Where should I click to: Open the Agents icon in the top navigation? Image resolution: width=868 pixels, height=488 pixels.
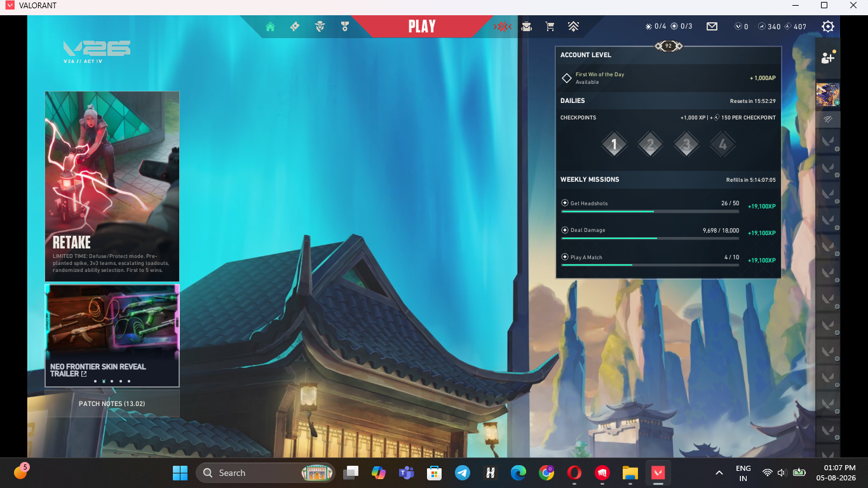pyautogui.click(x=320, y=27)
